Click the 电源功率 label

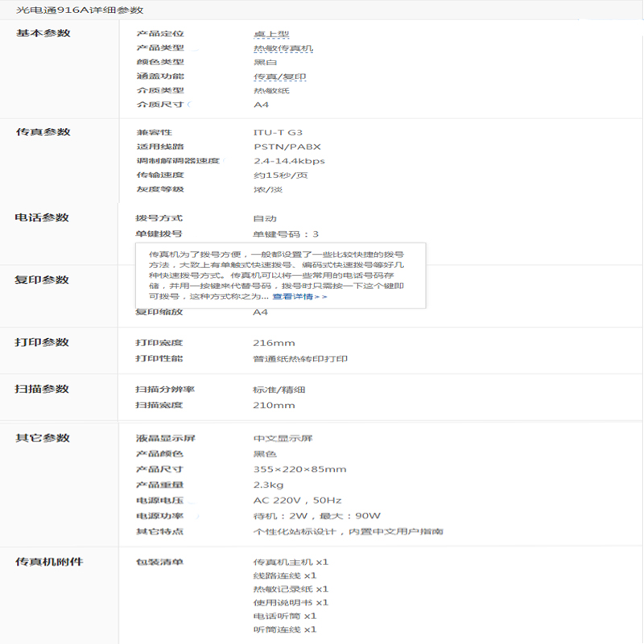pos(159,516)
